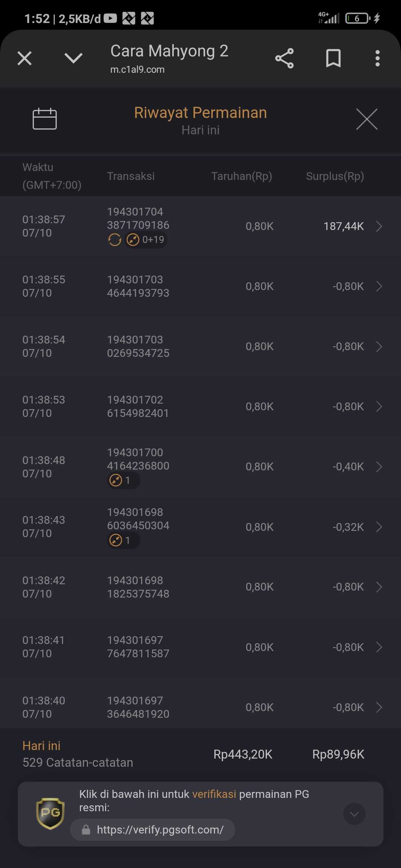Close the browser tab with X icon
The height and width of the screenshot is (868, 401).
tap(25, 58)
